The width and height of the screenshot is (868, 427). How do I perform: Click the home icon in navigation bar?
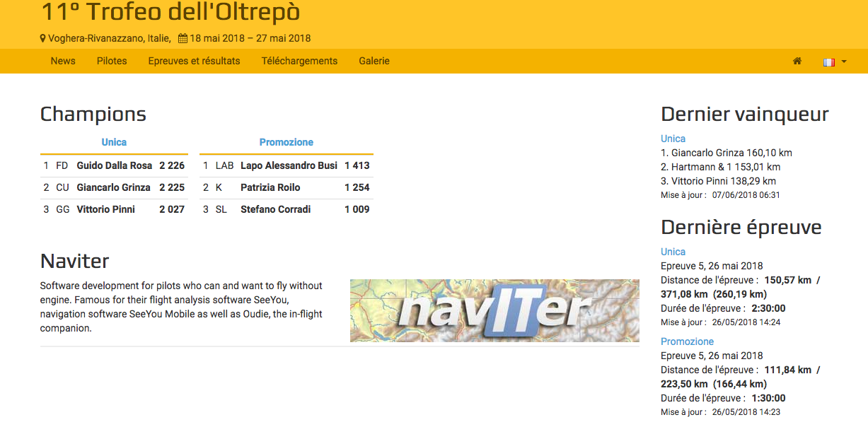tap(797, 62)
